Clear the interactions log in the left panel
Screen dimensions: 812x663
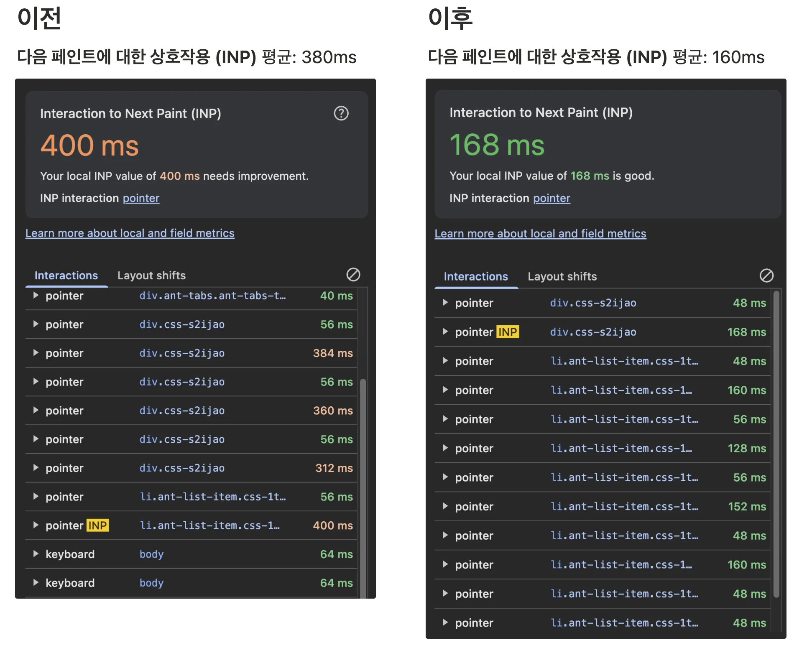(353, 275)
